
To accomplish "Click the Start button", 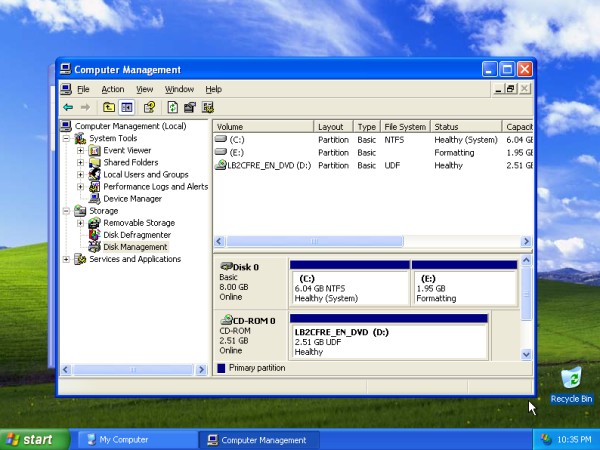I will [35, 439].
